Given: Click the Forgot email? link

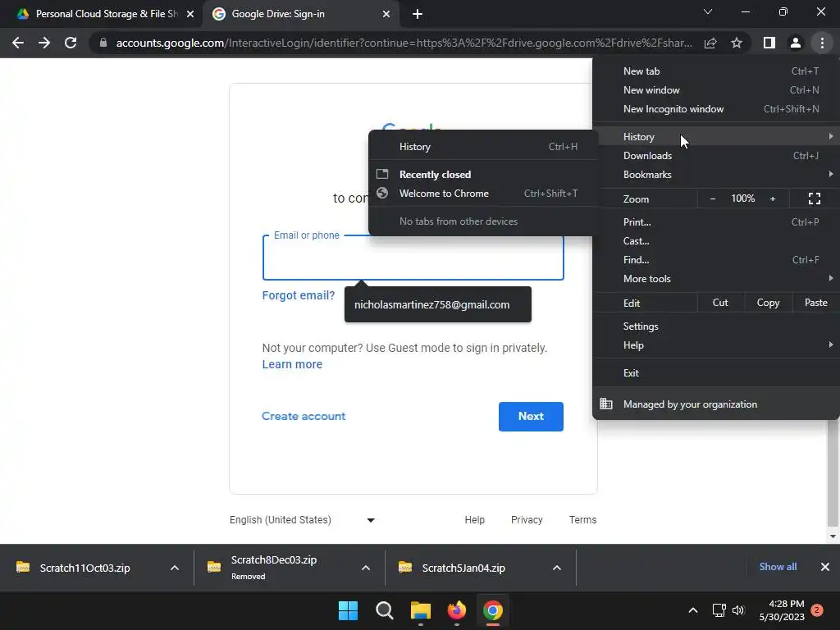Looking at the screenshot, I should (x=299, y=295).
